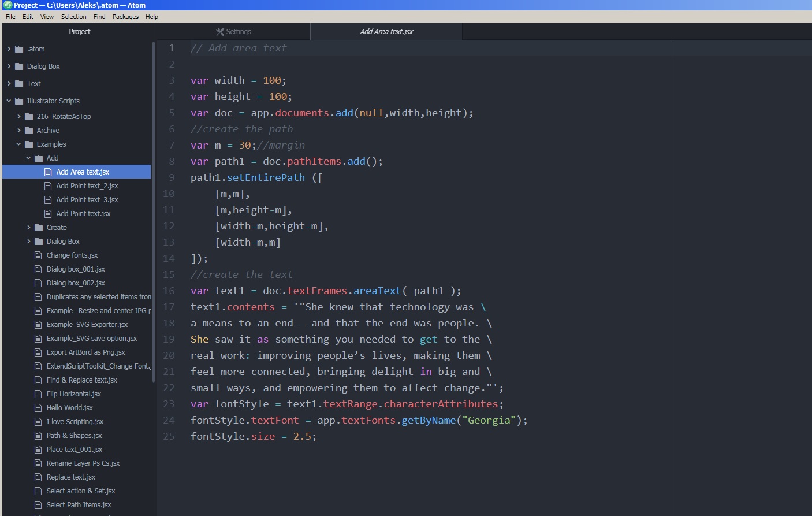This screenshot has height=516, width=812.
Task: Open the File menu
Action: (10, 17)
